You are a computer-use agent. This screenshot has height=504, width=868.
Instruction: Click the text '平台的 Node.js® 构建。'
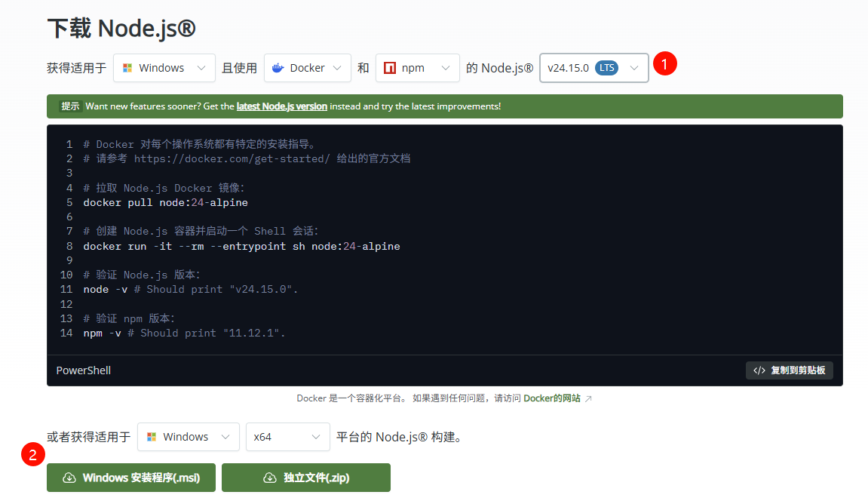400,437
